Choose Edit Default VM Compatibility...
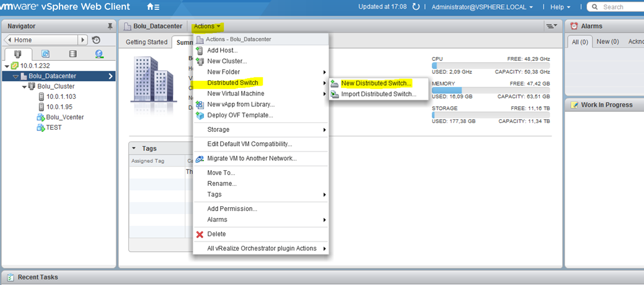The width and height of the screenshot is (644, 285). (x=261, y=144)
